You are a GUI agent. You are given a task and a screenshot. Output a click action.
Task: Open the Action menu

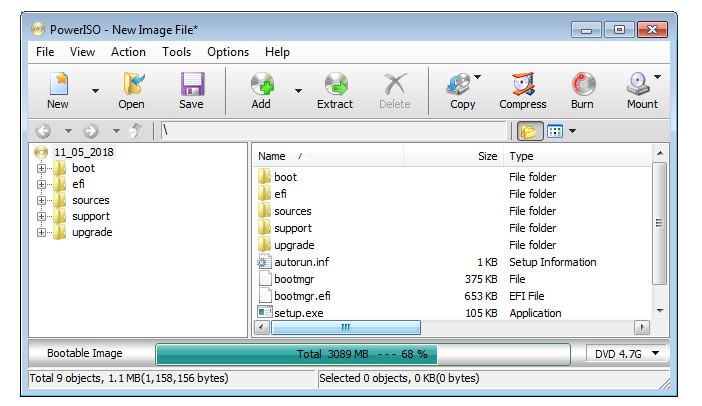click(128, 52)
